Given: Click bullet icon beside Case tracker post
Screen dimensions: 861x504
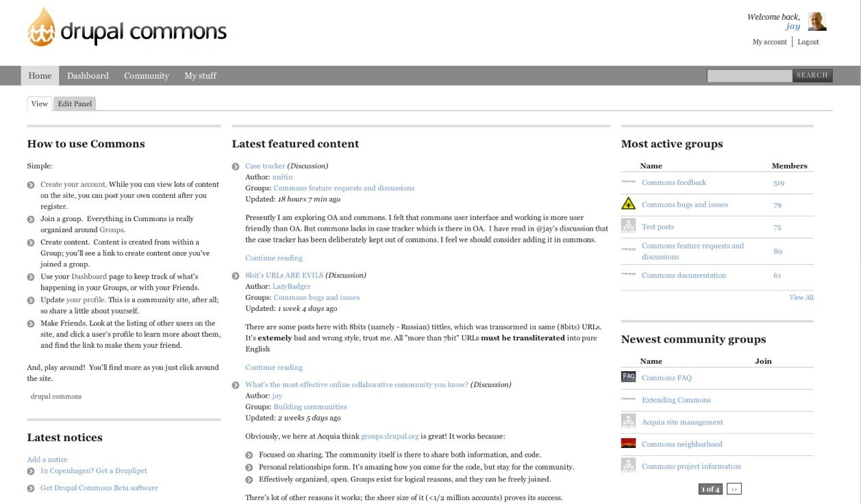Looking at the screenshot, I should pyautogui.click(x=236, y=166).
